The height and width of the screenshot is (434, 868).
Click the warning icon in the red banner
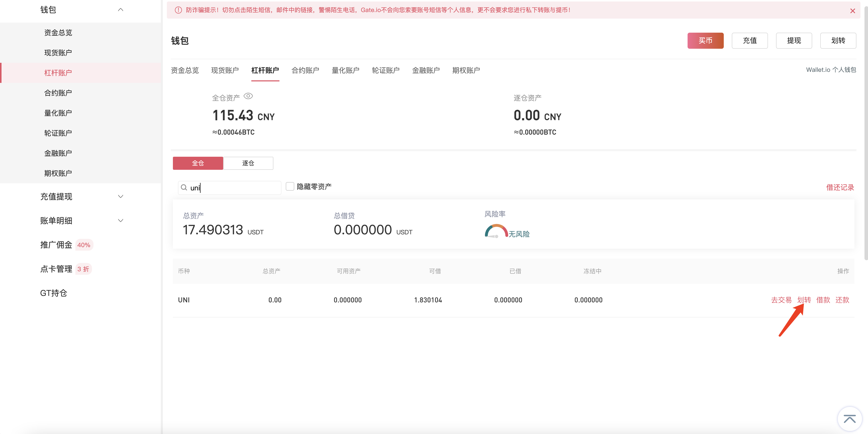tap(178, 10)
